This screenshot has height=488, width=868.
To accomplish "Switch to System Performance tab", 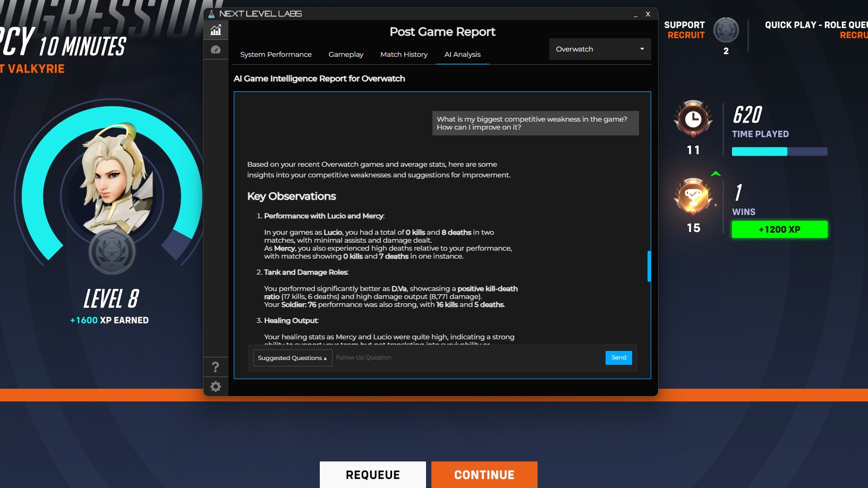I will (x=276, y=55).
